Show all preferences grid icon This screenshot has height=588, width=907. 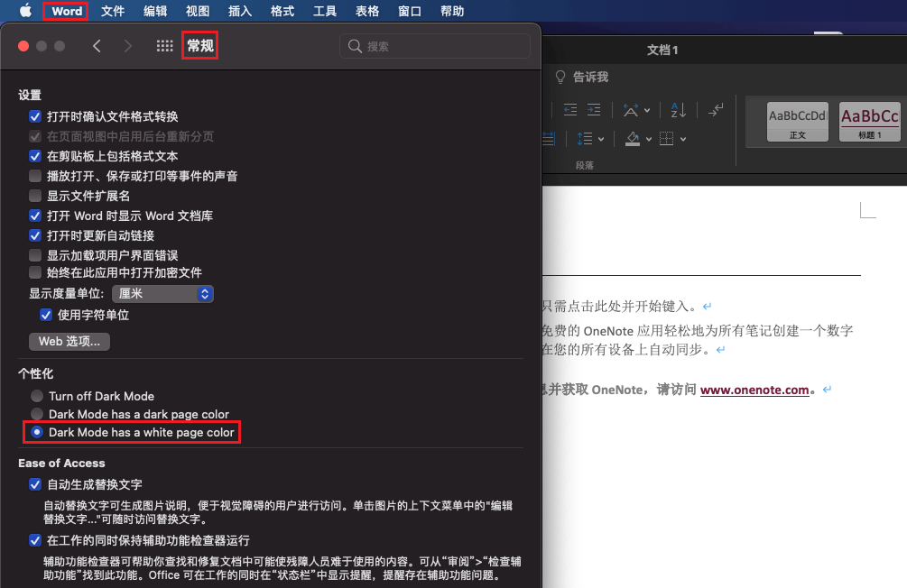click(165, 46)
